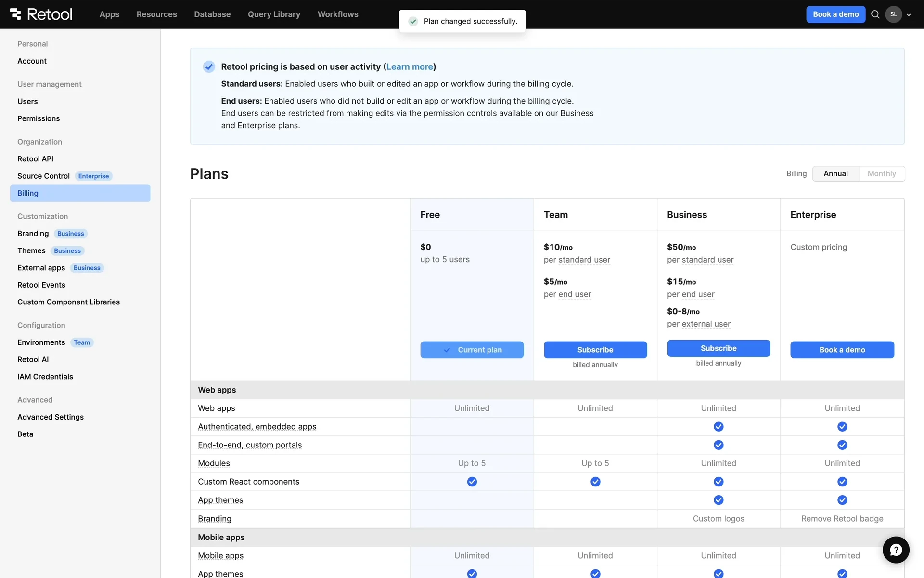
Task: Go to Database tab
Action: (212, 14)
